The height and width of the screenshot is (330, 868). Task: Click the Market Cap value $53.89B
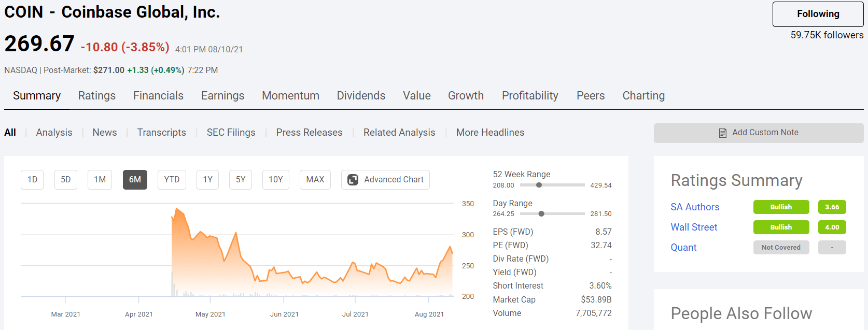click(596, 300)
